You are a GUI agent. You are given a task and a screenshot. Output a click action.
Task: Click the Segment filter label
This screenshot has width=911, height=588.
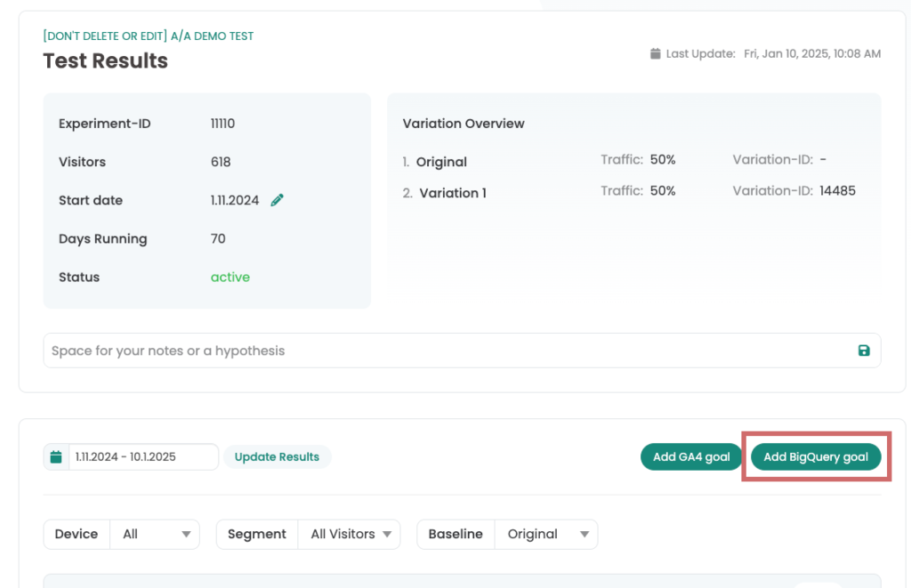pyautogui.click(x=257, y=534)
